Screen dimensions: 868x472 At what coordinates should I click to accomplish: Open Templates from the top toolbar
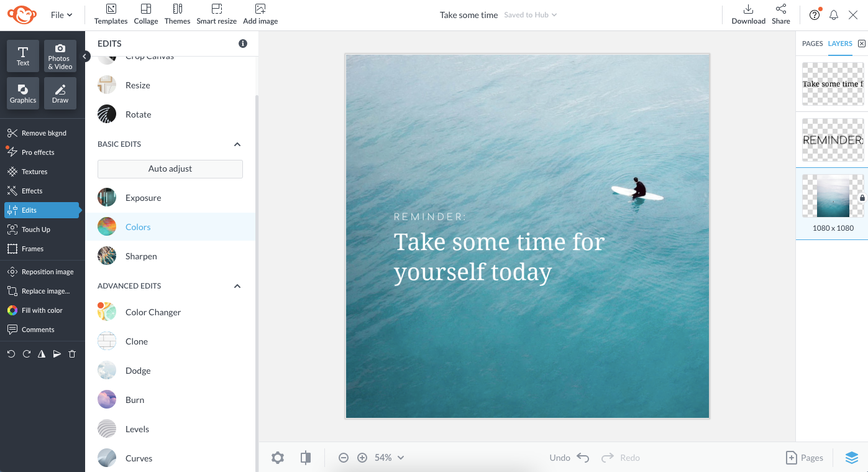[x=111, y=14]
